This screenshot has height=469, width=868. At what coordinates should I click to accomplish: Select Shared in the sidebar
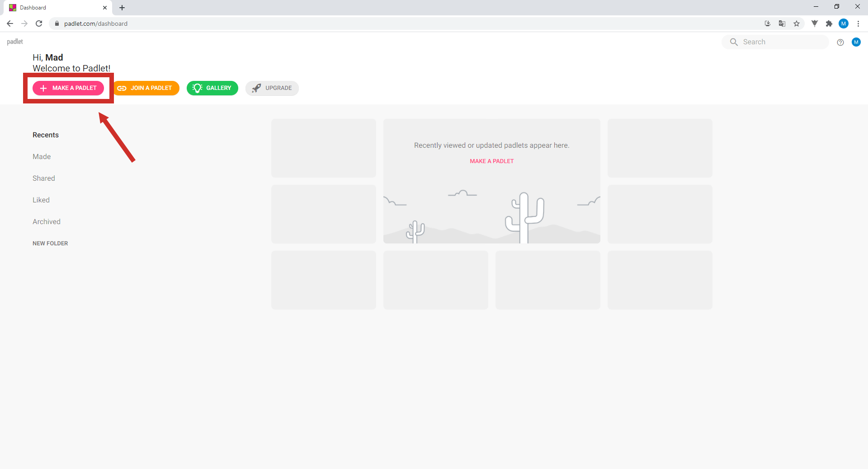tap(44, 178)
